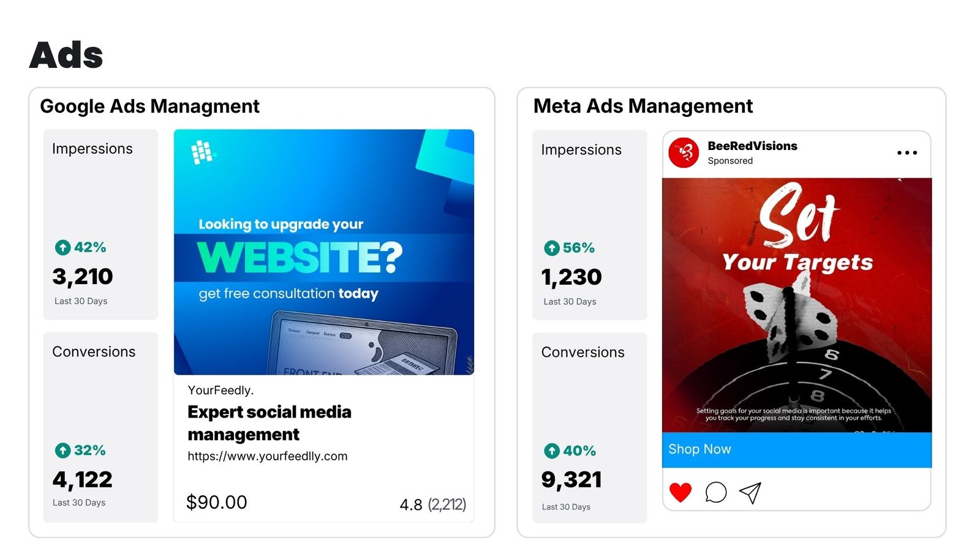The width and height of the screenshot is (980, 551).
Task: Open the https://www.yourfeedlly.com link
Action: point(268,456)
